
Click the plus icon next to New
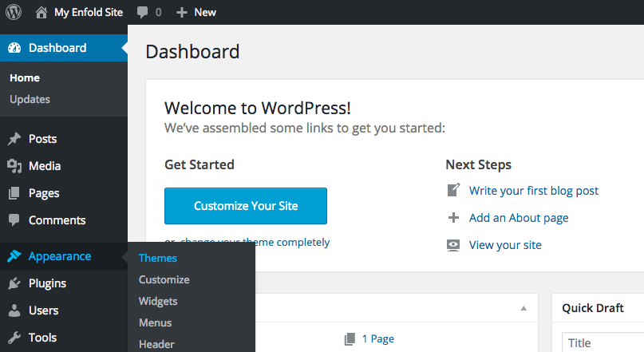[x=181, y=12]
